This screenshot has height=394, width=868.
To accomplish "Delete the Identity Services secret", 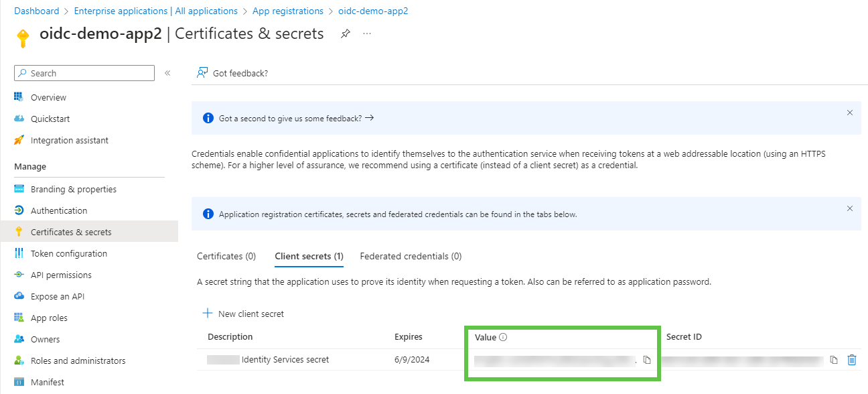I will [852, 360].
